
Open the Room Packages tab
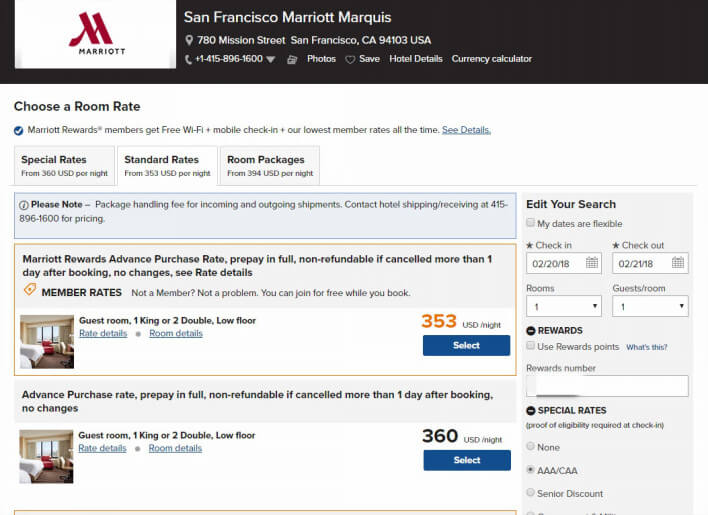pos(270,165)
